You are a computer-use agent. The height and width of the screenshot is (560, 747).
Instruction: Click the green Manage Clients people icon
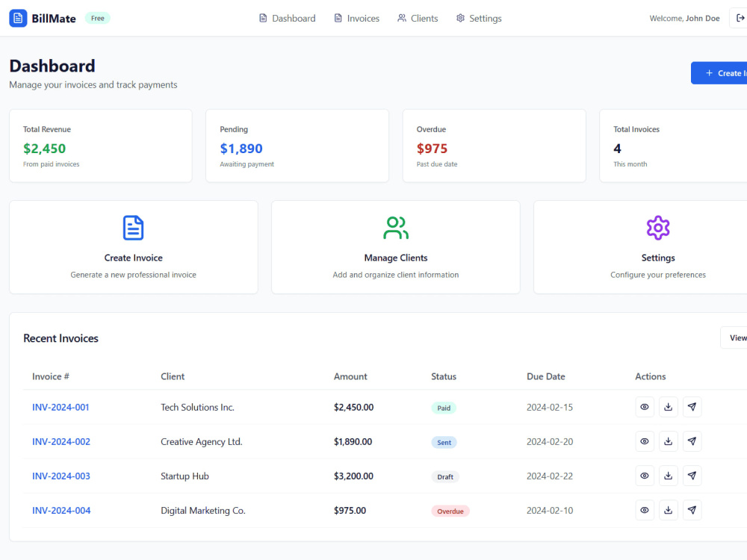[396, 228]
